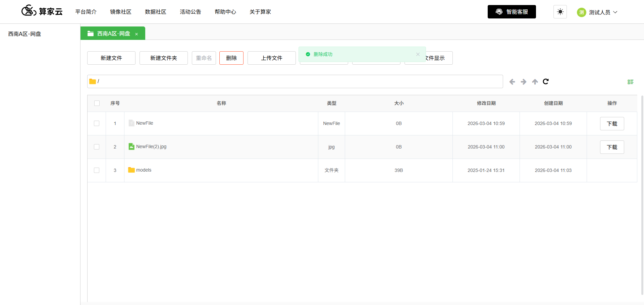The width and height of the screenshot is (644, 305).
Task: Open the 数据社区 menu item
Action: (156, 12)
